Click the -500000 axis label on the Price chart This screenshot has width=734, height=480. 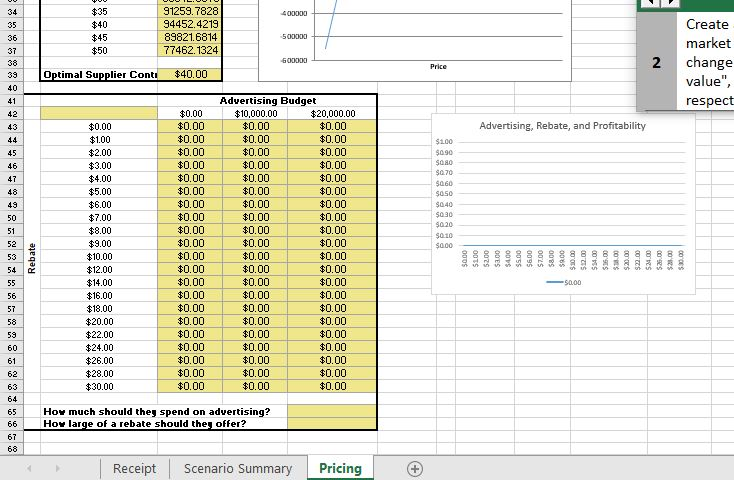294,37
